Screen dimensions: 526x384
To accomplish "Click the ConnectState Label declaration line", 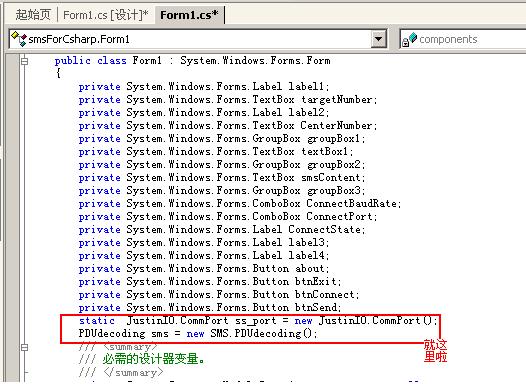I will pyautogui.click(x=222, y=230).
